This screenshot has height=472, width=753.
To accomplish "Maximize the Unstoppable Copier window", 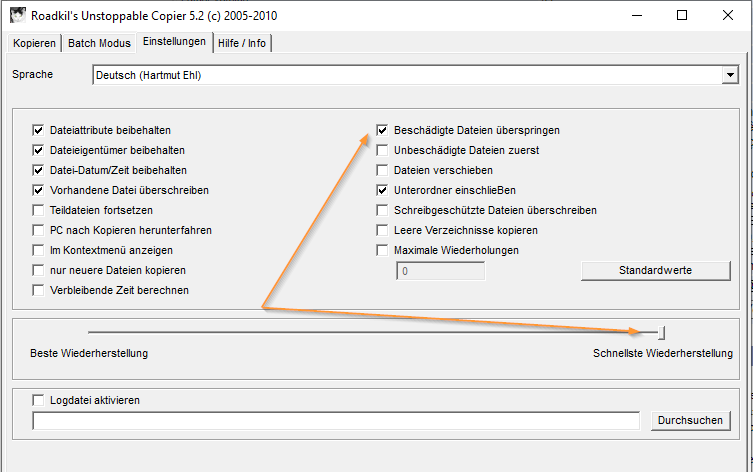I will [682, 15].
